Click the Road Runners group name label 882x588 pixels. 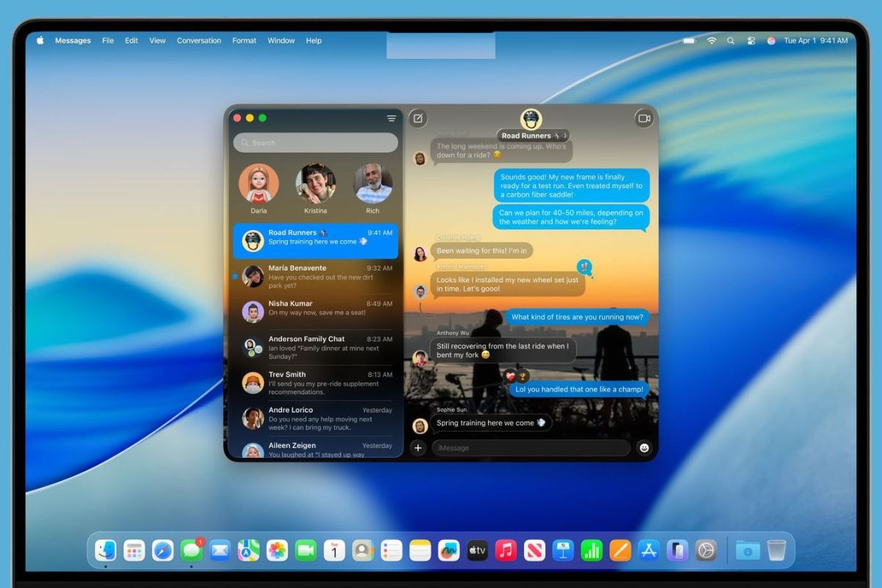tap(533, 136)
